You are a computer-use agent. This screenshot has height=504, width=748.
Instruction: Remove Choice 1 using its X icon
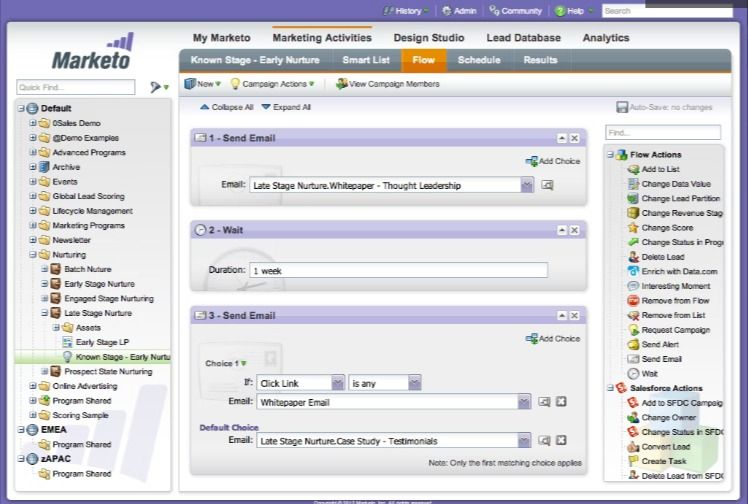pyautogui.click(x=561, y=401)
